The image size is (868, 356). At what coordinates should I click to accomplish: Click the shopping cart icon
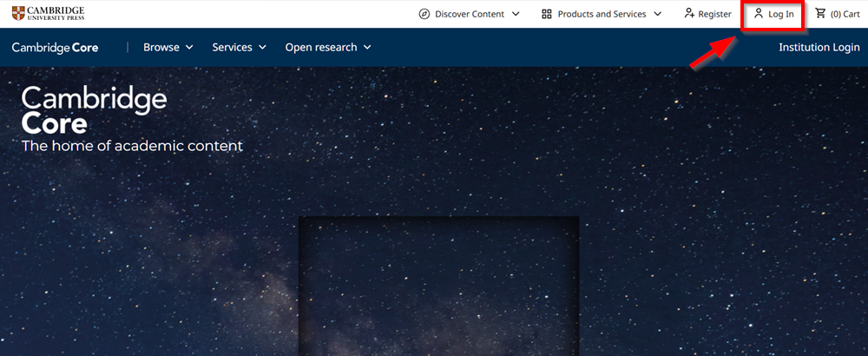pyautogui.click(x=820, y=14)
